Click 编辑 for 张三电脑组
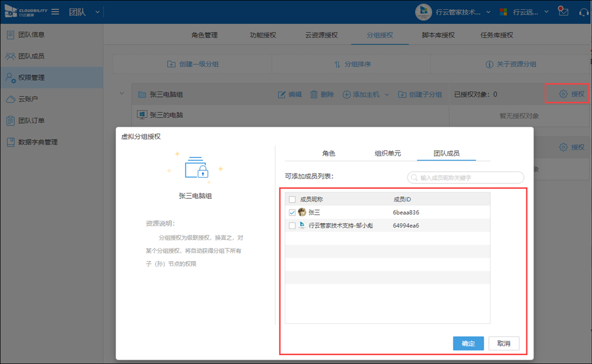This screenshot has width=592, height=364. (290, 94)
